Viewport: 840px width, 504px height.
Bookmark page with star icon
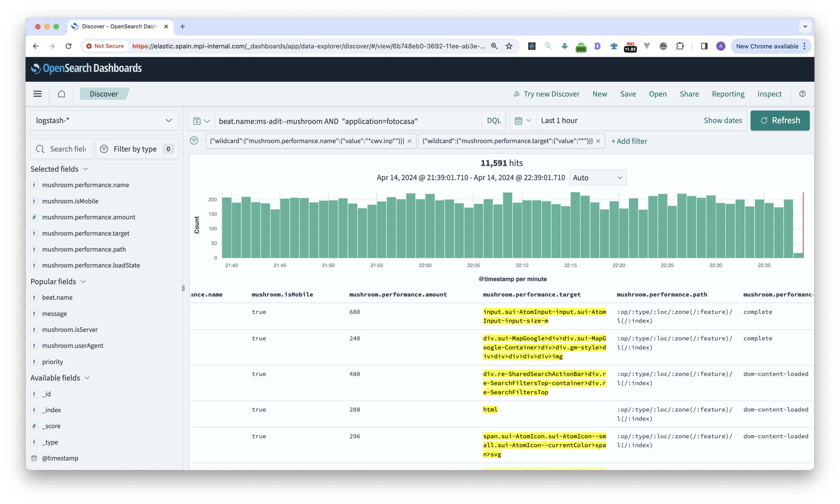(x=509, y=46)
